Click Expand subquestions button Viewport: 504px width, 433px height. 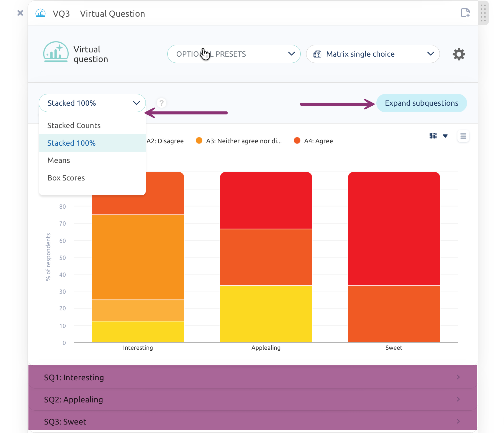tap(421, 103)
